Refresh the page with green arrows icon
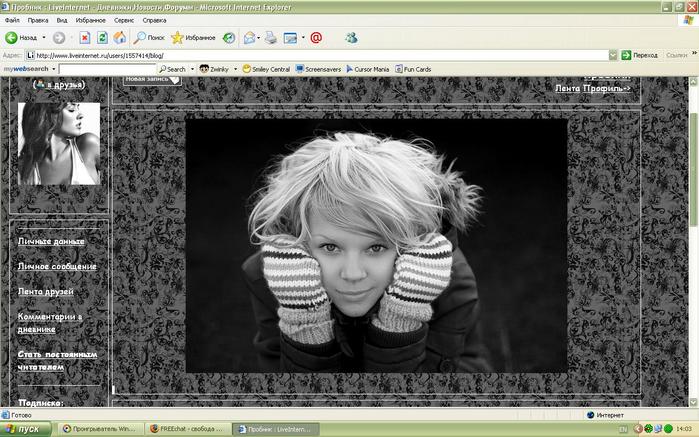 coord(102,38)
